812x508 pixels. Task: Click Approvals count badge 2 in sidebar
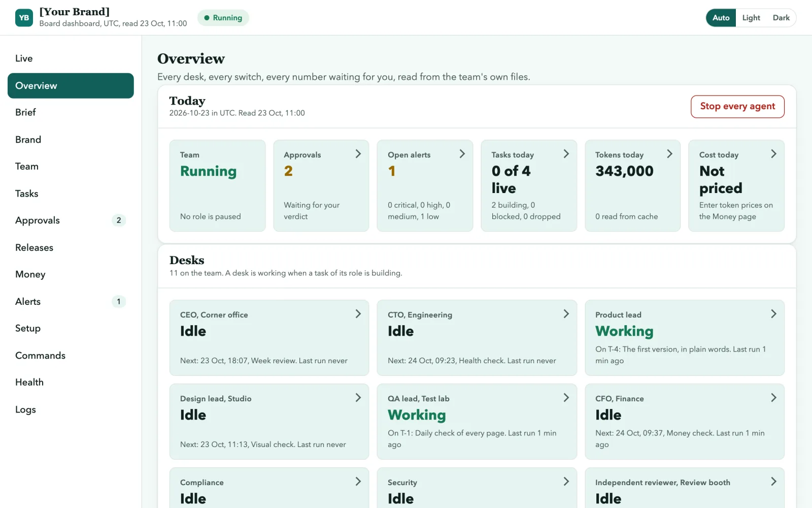tap(119, 220)
